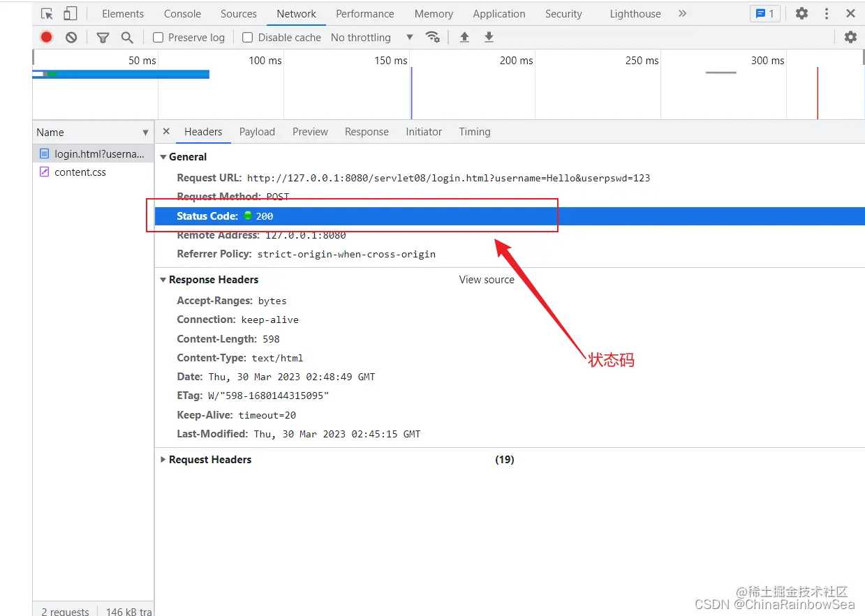
Task: Toggle the network filter funnel icon
Action: pyautogui.click(x=103, y=38)
